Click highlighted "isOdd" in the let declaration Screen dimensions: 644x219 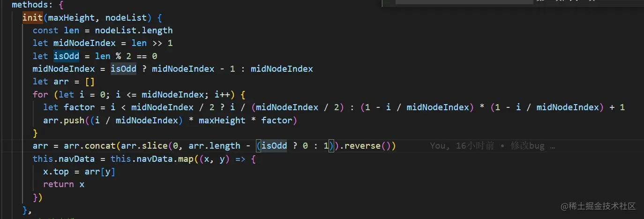66,56
